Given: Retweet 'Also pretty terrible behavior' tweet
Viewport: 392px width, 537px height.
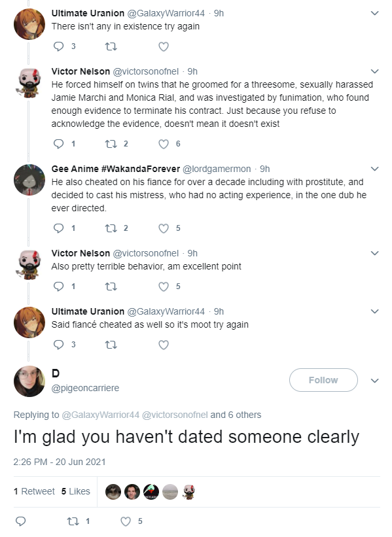Looking at the screenshot, I should coord(111,286).
